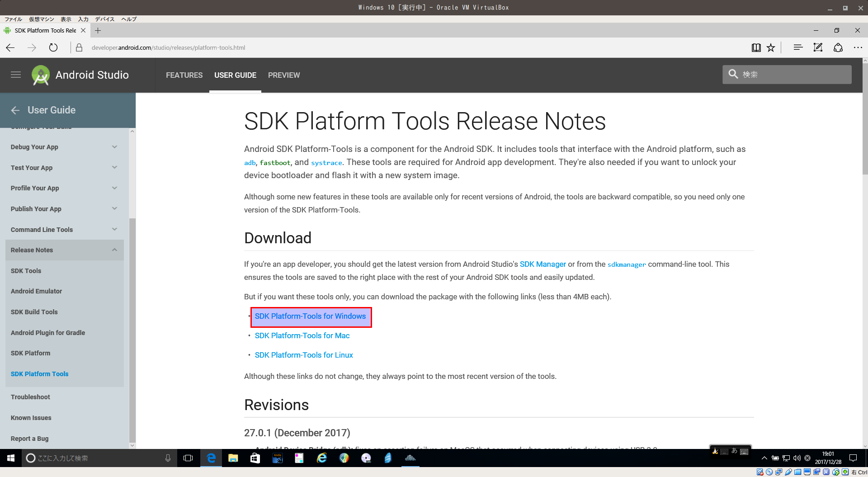Select Troubleshoot in the sidebar
868x477 pixels.
coord(30,397)
